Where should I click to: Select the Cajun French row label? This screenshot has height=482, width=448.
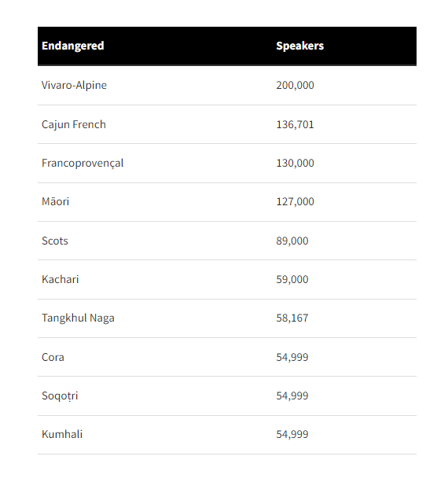(x=74, y=124)
